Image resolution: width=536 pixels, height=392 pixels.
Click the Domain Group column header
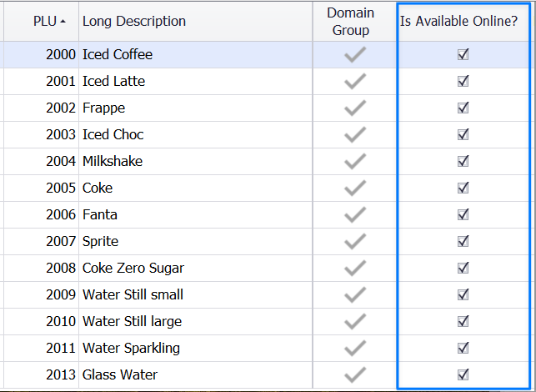[x=350, y=21]
